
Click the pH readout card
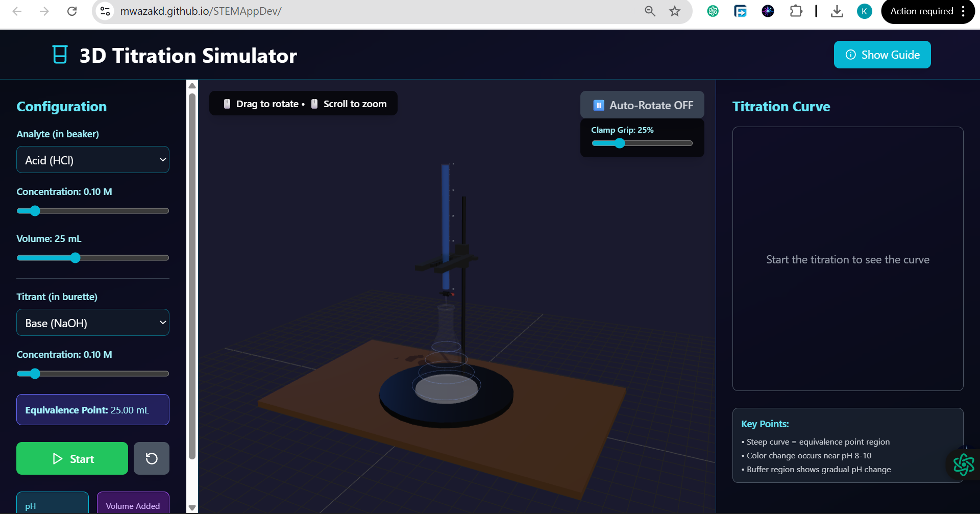[x=53, y=503]
